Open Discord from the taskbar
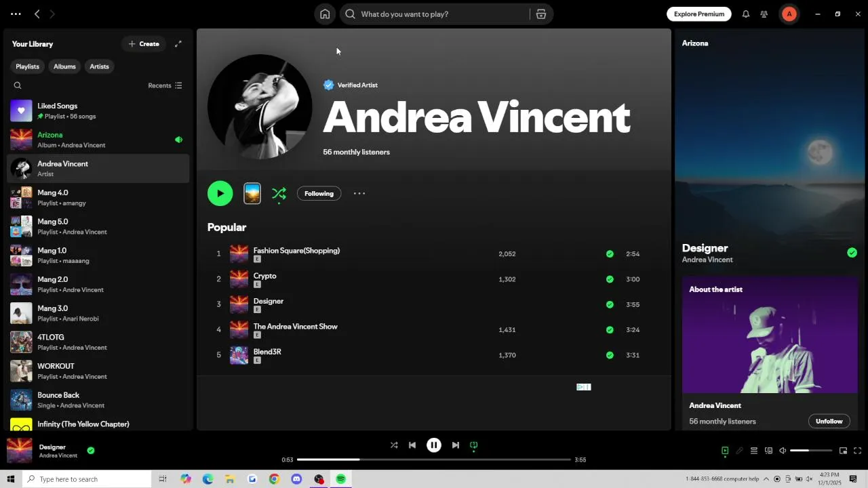868x488 pixels. point(296,479)
